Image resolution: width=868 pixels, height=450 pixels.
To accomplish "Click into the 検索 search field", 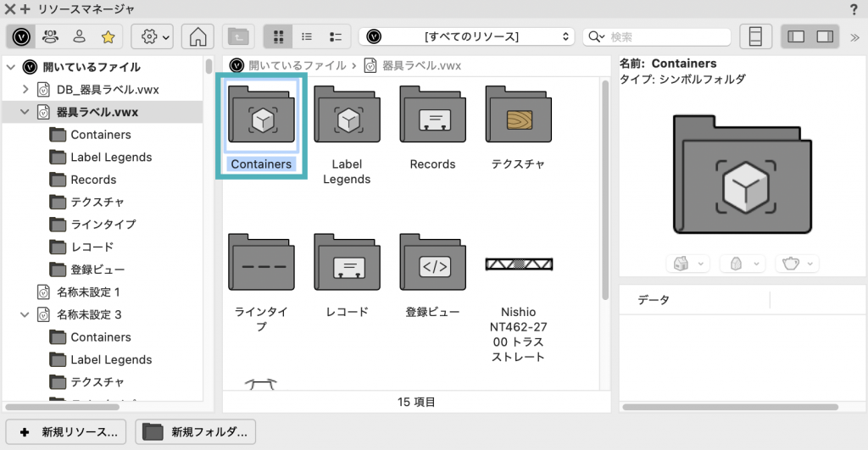I will 666,36.
